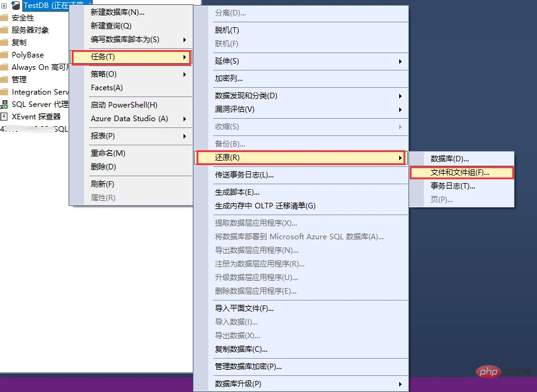Open the 报表(P) submenu arrow

(185, 136)
